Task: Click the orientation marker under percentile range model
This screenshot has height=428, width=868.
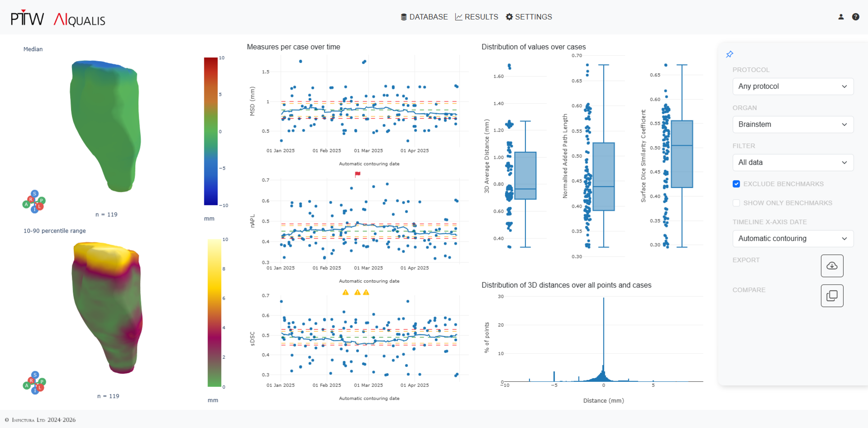Action: pos(34,383)
